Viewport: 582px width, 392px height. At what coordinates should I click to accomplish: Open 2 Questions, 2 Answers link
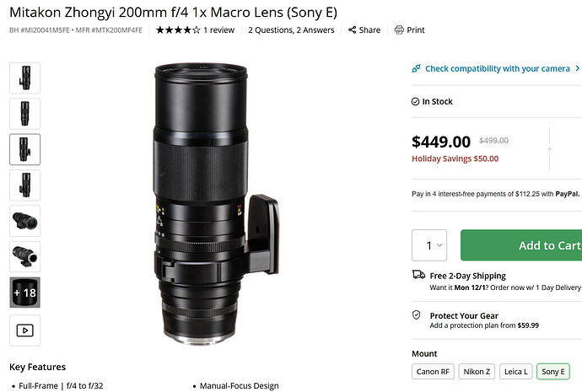291,30
